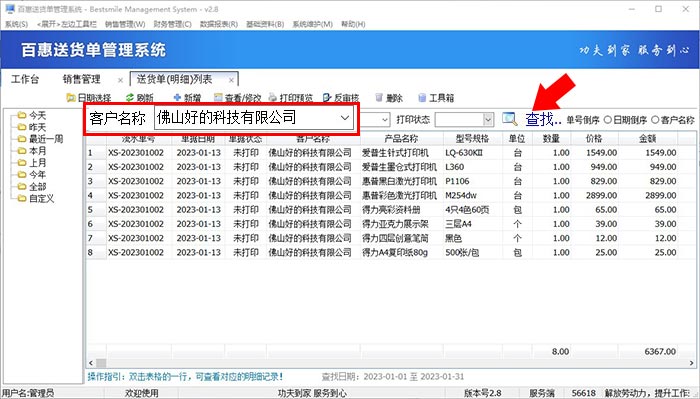This screenshot has width=700, height=399.
Task: Open the 打印状态 dropdown
Action: pyautogui.click(x=488, y=119)
